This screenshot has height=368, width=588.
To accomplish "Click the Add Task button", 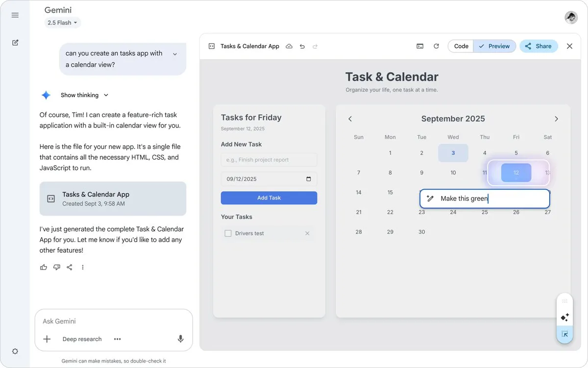I will coord(269,197).
